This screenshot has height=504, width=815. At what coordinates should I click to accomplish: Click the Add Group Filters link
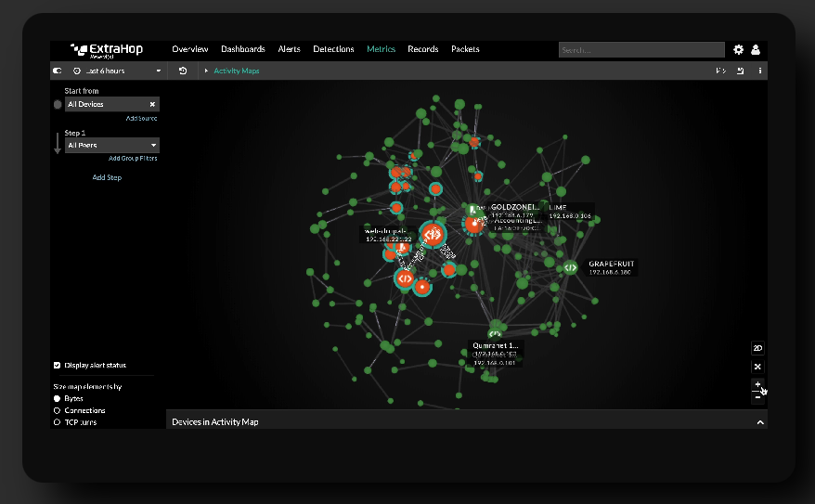click(x=133, y=159)
